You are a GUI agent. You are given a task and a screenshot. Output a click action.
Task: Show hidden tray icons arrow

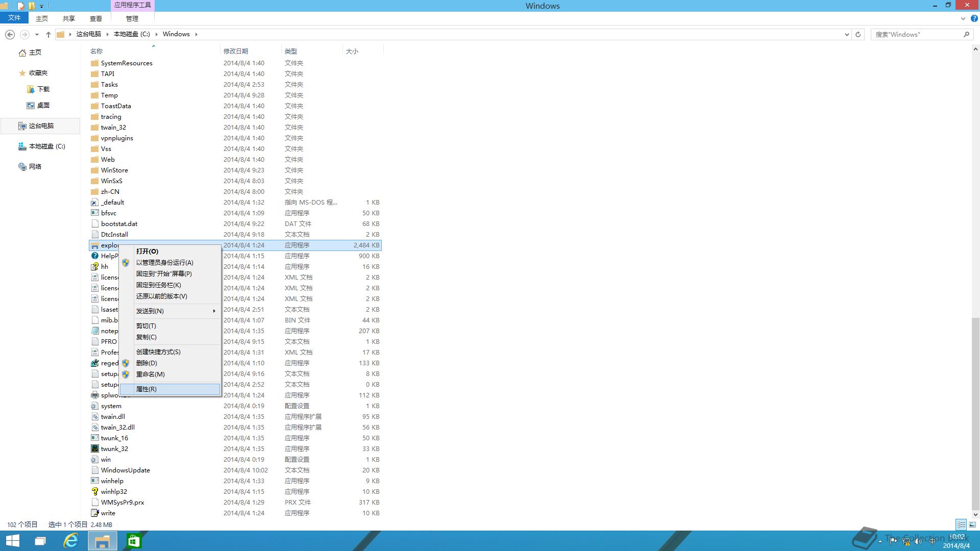880,541
